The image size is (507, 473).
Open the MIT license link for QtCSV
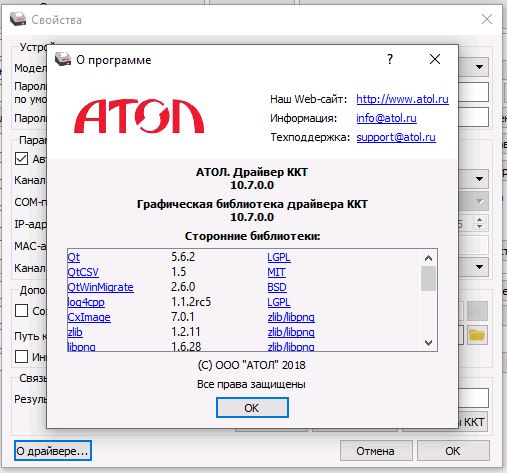(x=276, y=272)
